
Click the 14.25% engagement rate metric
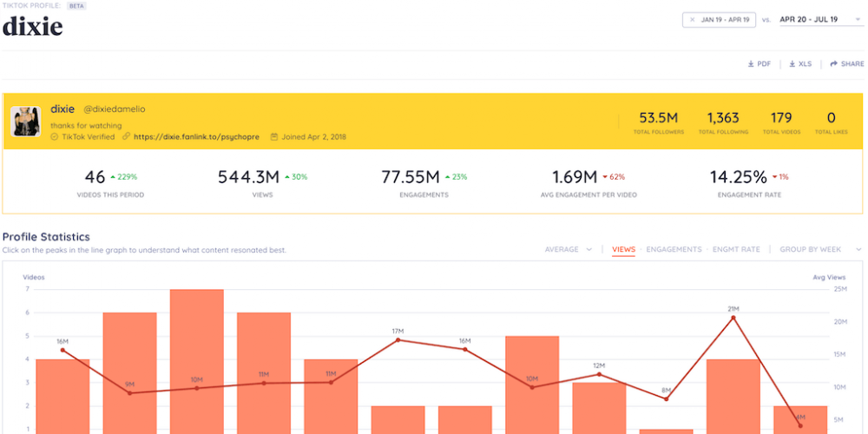(749, 183)
